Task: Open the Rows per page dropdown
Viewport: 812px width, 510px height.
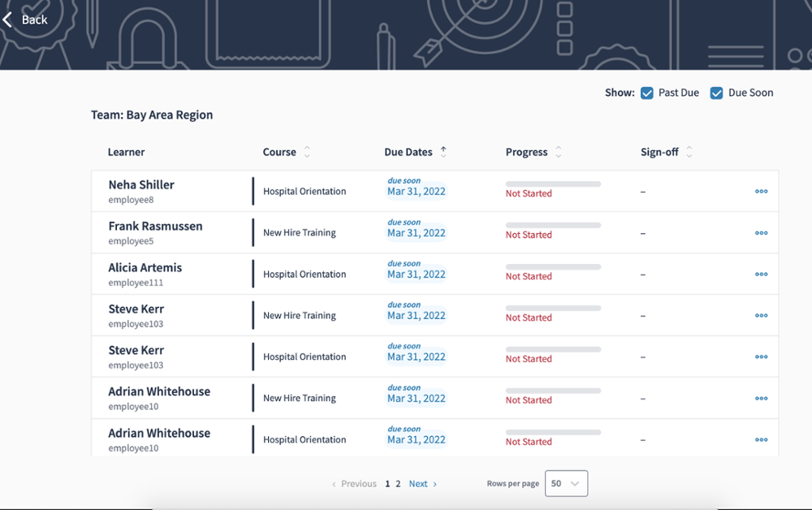Action: pos(566,483)
